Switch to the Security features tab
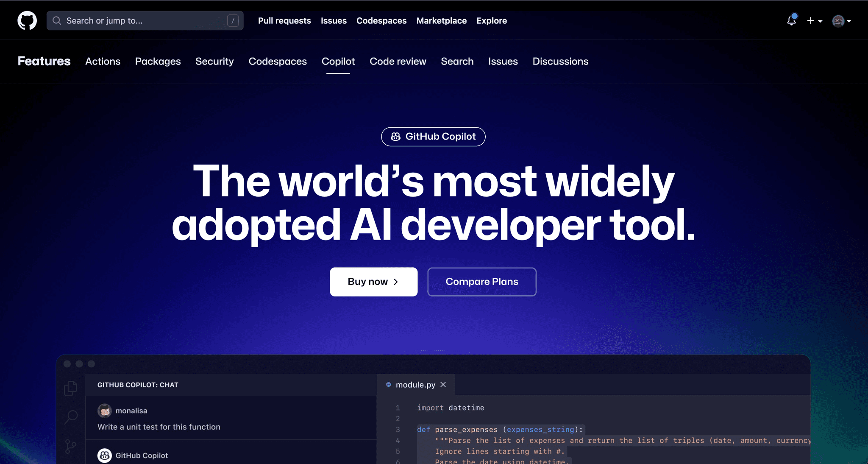868x464 pixels. [x=214, y=61]
